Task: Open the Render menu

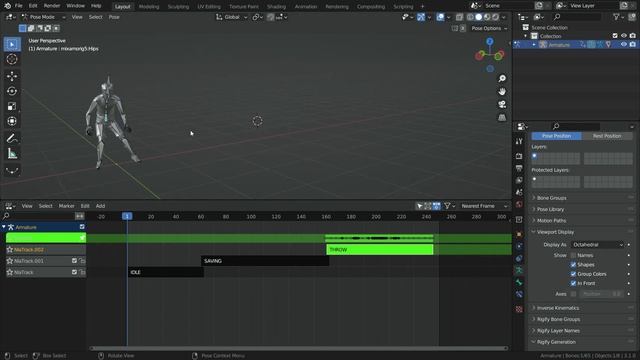Action: pos(52,6)
